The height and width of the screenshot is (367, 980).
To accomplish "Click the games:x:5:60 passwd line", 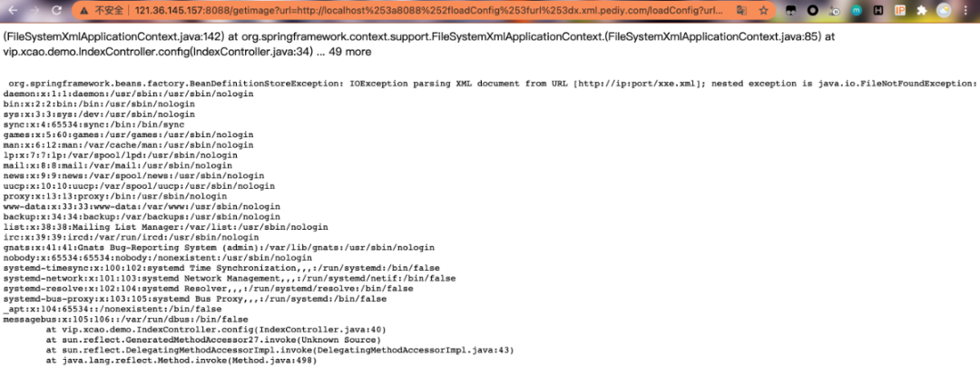I will pyautogui.click(x=128, y=134).
